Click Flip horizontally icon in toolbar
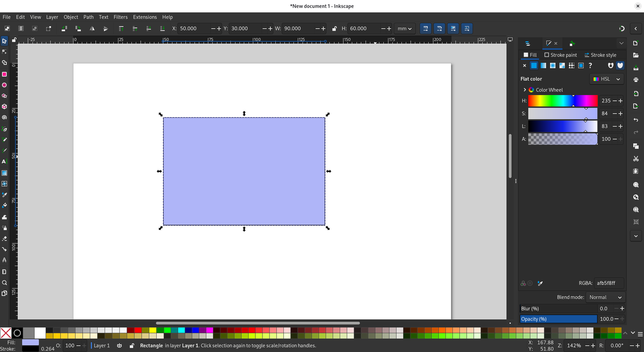The image size is (644, 352). (92, 28)
